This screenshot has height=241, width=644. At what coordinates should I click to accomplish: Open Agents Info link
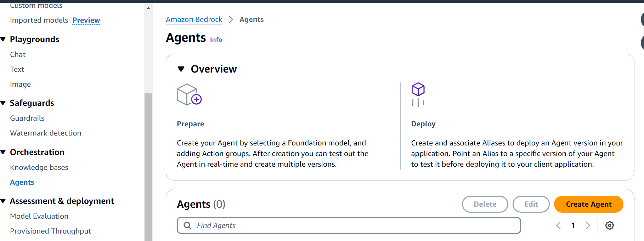(216, 40)
